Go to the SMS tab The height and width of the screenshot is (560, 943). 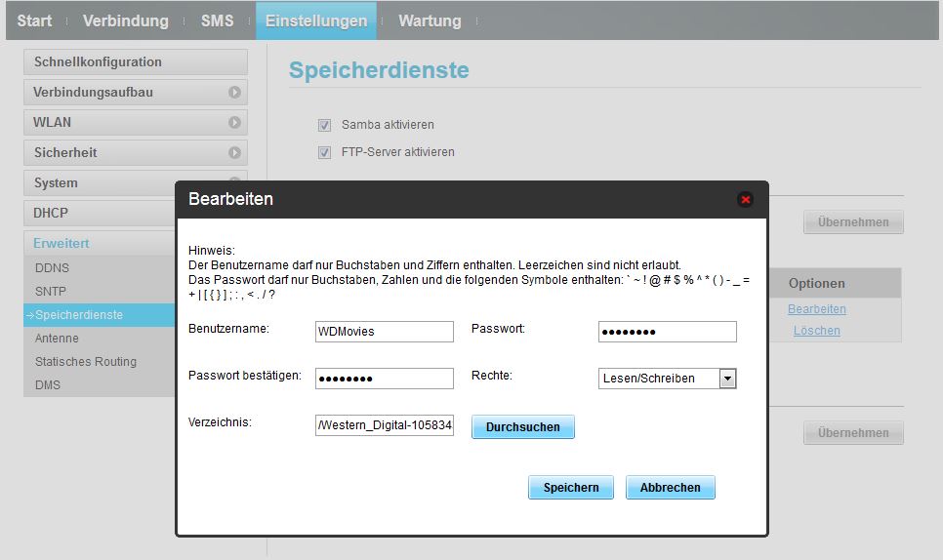217,20
